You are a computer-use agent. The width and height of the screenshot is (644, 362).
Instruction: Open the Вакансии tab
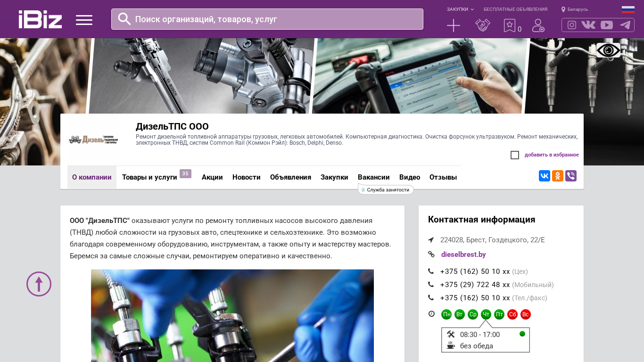(x=374, y=177)
